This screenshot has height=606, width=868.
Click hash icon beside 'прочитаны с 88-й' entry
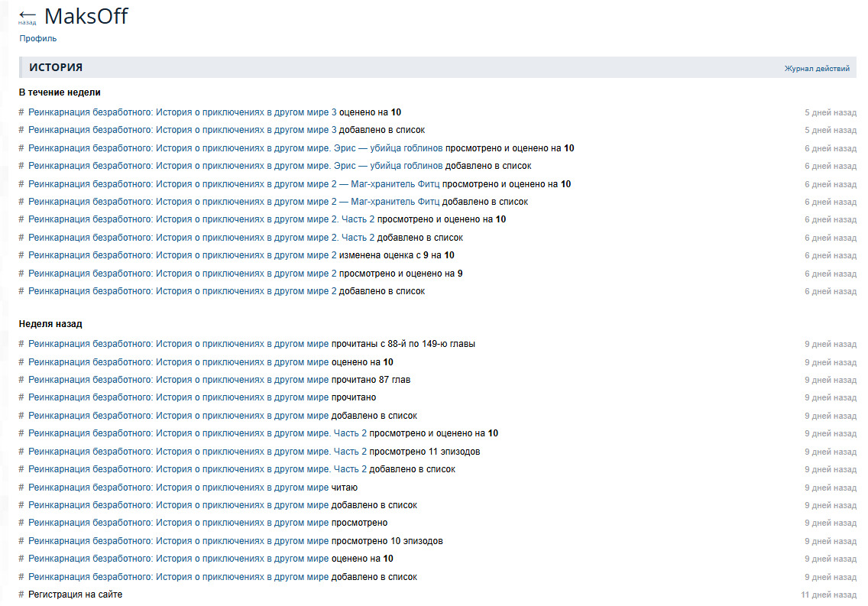click(x=21, y=344)
